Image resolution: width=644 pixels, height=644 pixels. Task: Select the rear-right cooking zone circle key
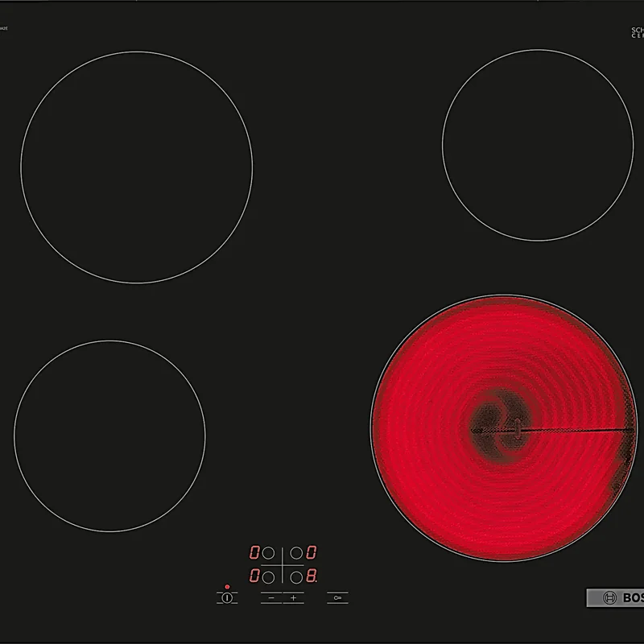point(296,553)
